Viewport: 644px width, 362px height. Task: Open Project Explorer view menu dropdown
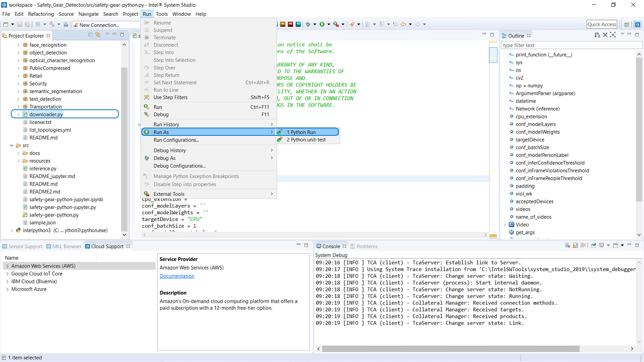pos(107,34)
